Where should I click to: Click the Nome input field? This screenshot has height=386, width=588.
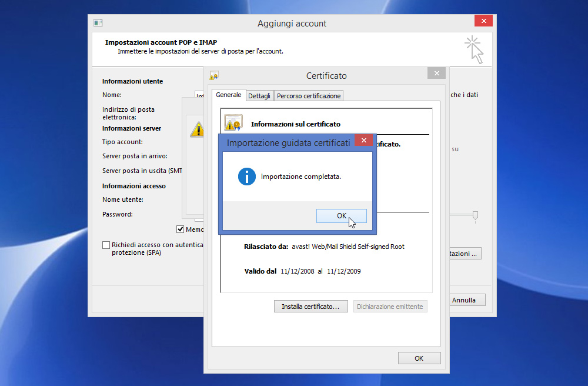click(199, 95)
